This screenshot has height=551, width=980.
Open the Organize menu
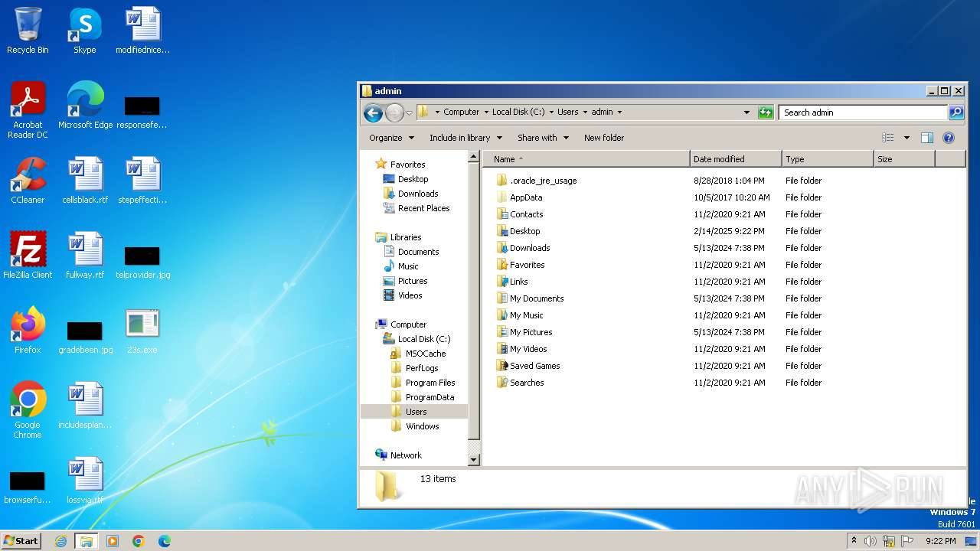click(391, 138)
